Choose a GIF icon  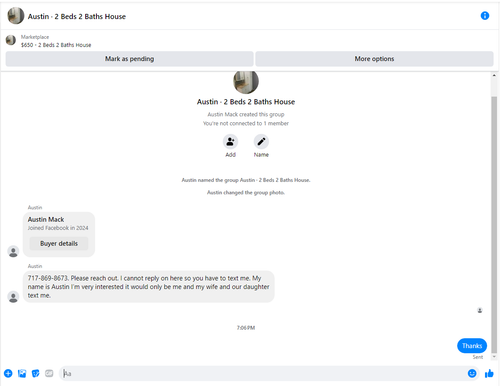pyautogui.click(x=49, y=373)
